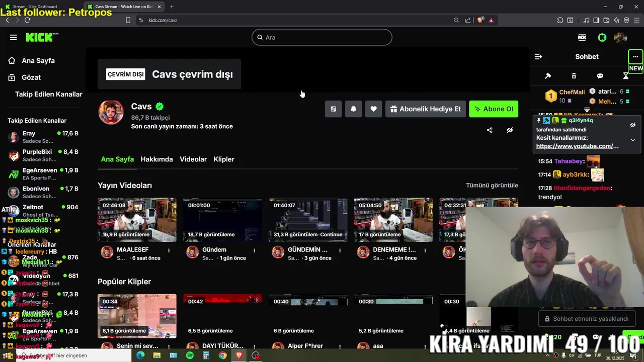644x362 pixels.
Task: Click Tahaabey username in chat
Action: pyautogui.click(x=569, y=161)
